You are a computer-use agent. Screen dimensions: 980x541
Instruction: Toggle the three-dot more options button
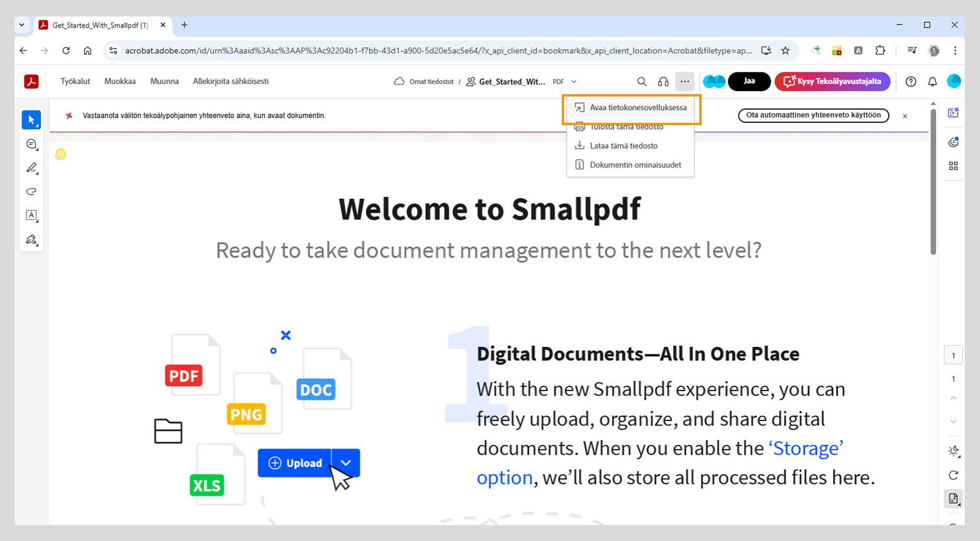tap(685, 81)
